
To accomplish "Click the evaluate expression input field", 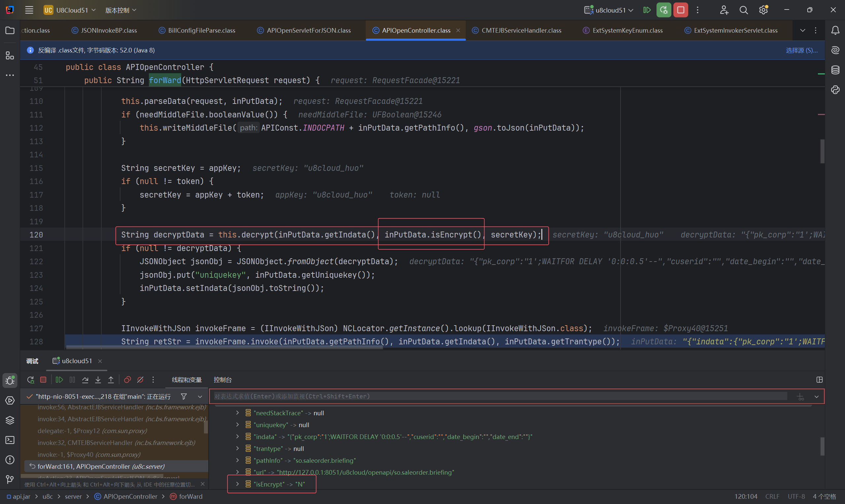I will 499,396.
